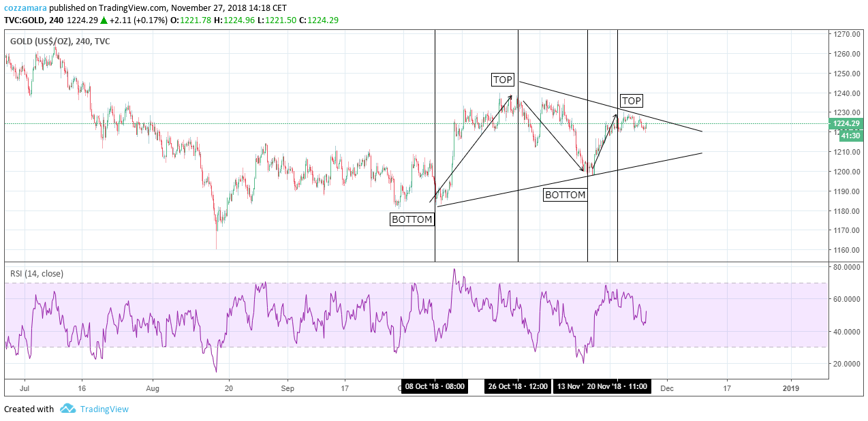The height and width of the screenshot is (421, 868).
Task: Select the 26 Oct '18 · 12:00 date marker
Action: 518,386
